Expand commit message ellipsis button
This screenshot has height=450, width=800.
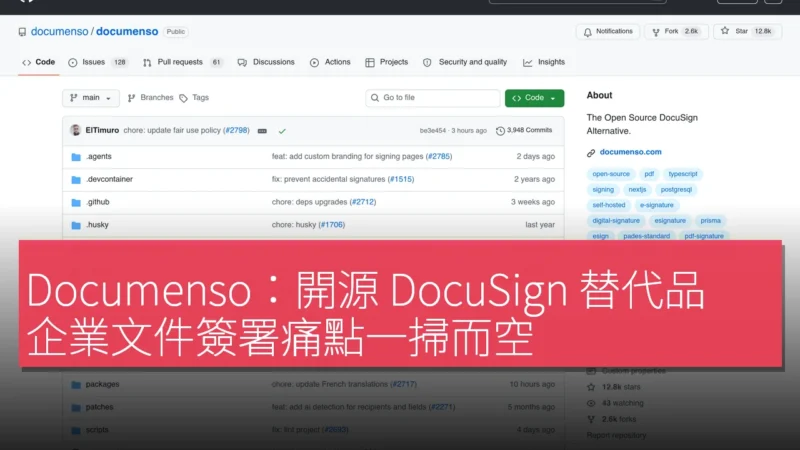coord(262,131)
